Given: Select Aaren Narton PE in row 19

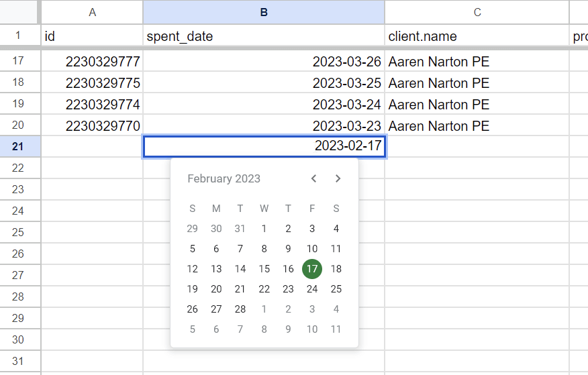Looking at the screenshot, I should (x=477, y=105).
